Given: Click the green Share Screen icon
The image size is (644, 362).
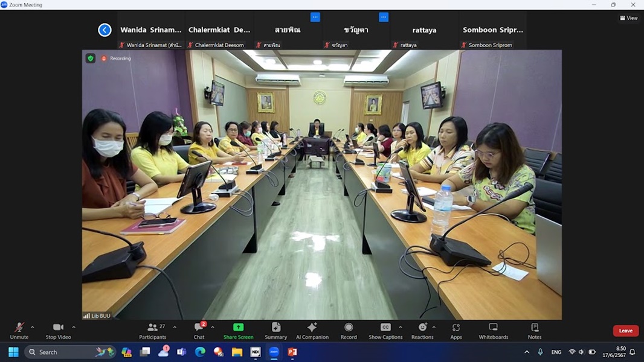Looking at the screenshot, I should point(238,327).
